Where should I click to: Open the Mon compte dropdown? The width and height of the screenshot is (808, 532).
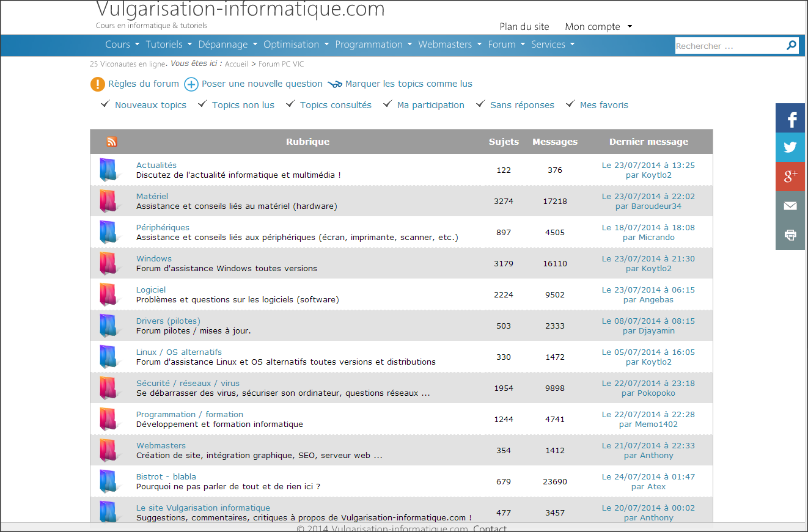pos(598,27)
